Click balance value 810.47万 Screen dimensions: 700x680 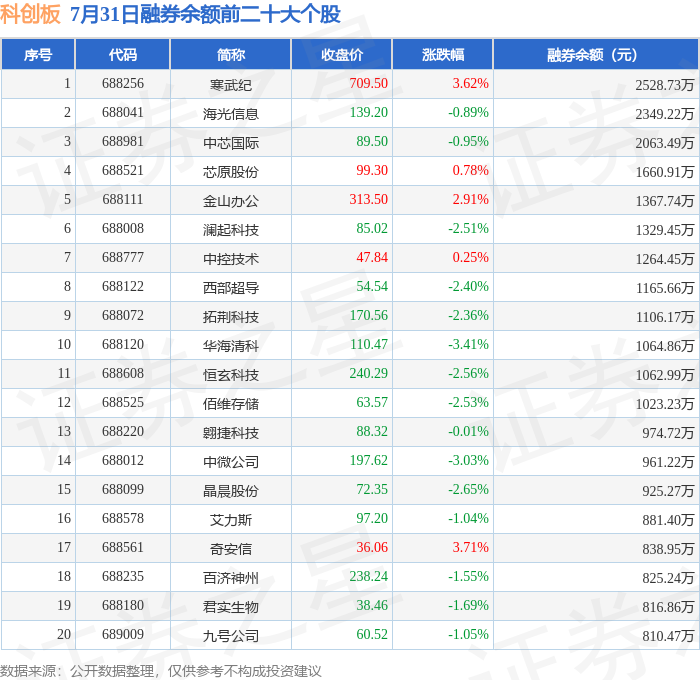(x=668, y=636)
